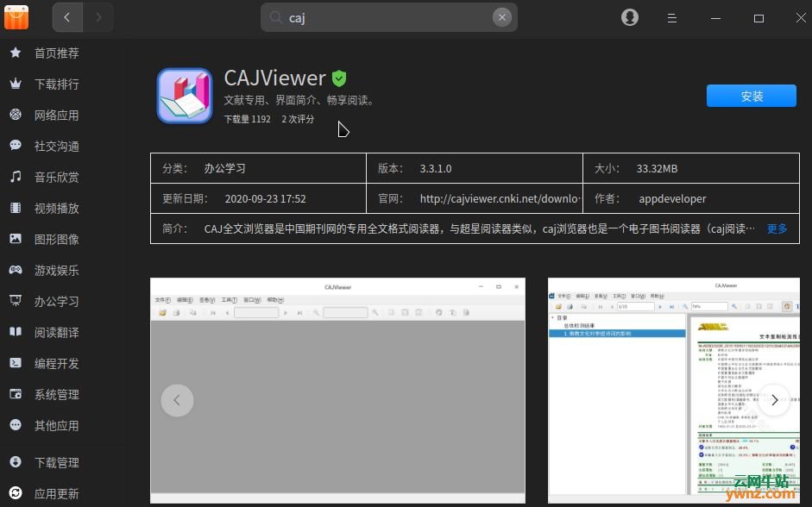Viewport: 812px width, 507px height.
Task: Click the film icon beside 视频播放
Action: click(16, 208)
